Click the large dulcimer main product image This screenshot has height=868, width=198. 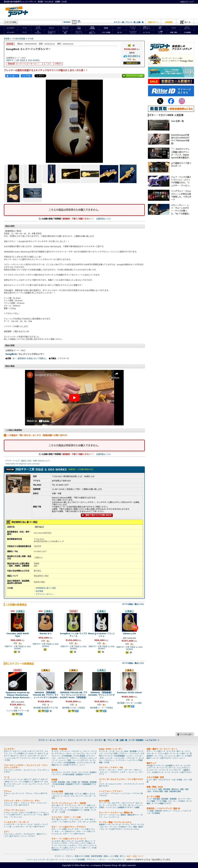click(74, 121)
